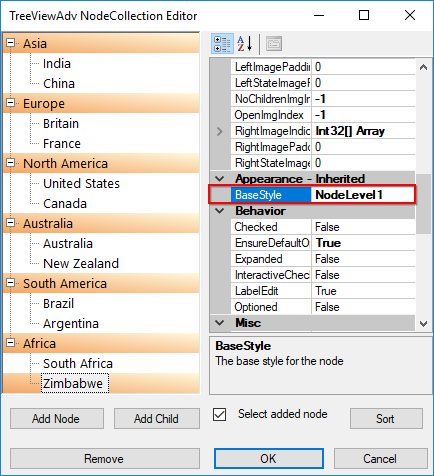
Task: Open the Property Pages toolbar icon
Action: tap(274, 44)
